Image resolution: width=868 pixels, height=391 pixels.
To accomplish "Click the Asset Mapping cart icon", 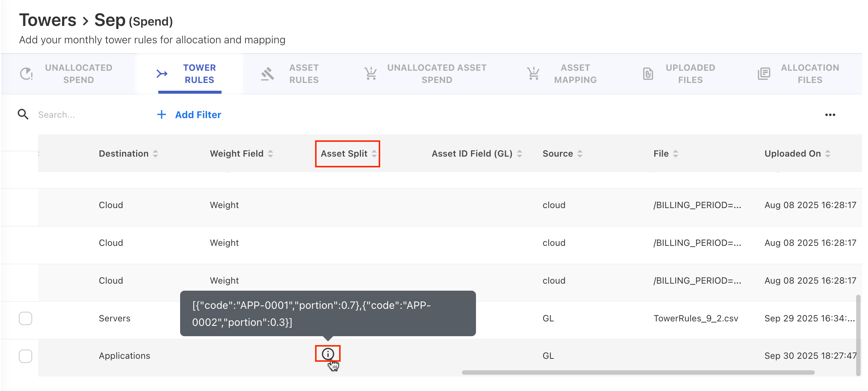I will coord(533,74).
